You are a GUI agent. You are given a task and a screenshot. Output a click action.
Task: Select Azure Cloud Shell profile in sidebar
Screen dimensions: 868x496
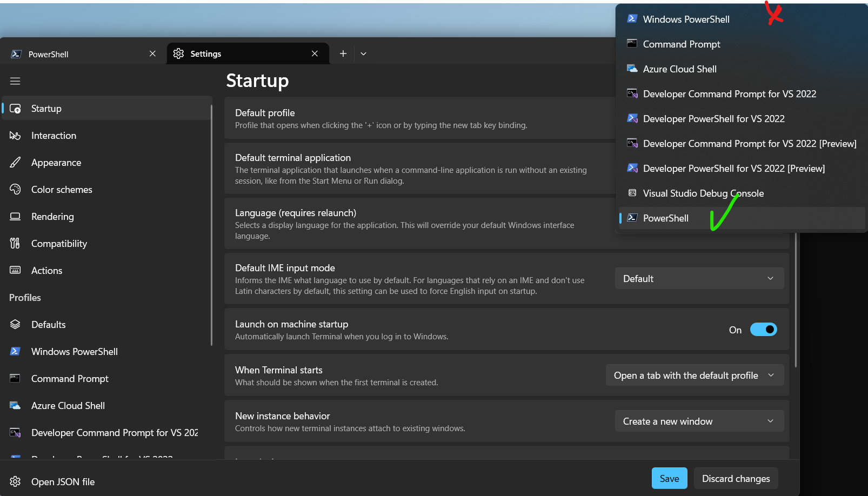pos(68,406)
